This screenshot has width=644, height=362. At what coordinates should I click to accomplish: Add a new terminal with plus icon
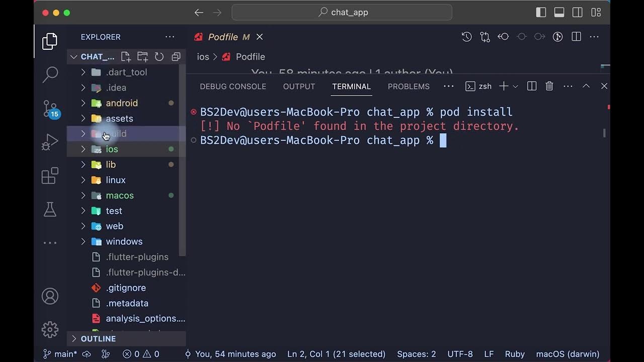(x=503, y=86)
